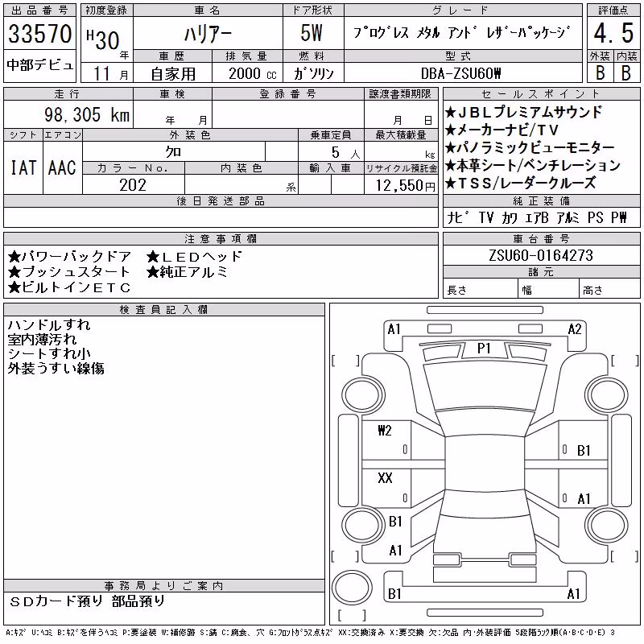Click the A2 damage mark on diagram
Image resolution: width=644 pixels, height=644 pixels.
coord(575,329)
